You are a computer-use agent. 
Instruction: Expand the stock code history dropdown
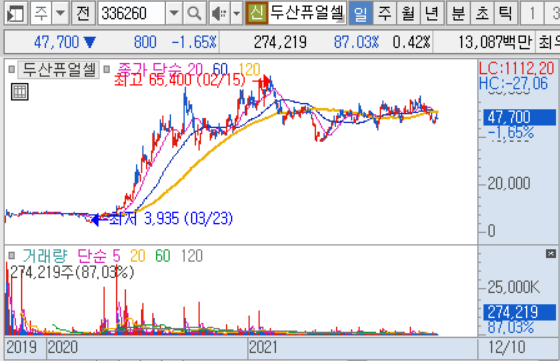click(174, 13)
